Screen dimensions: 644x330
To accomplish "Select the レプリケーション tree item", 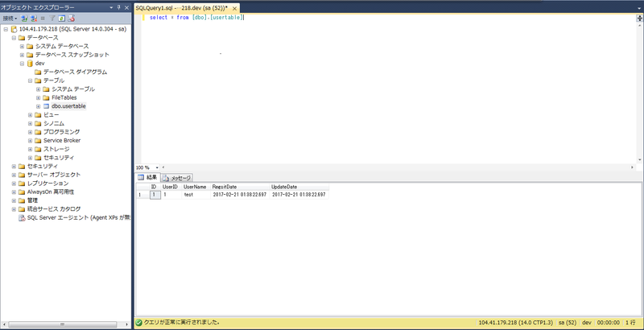I will 47,184.
